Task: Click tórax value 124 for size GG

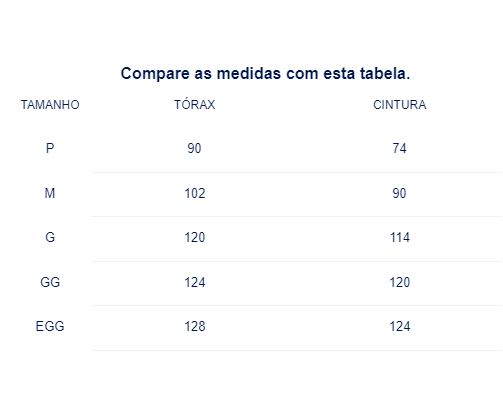Action: click(x=195, y=282)
